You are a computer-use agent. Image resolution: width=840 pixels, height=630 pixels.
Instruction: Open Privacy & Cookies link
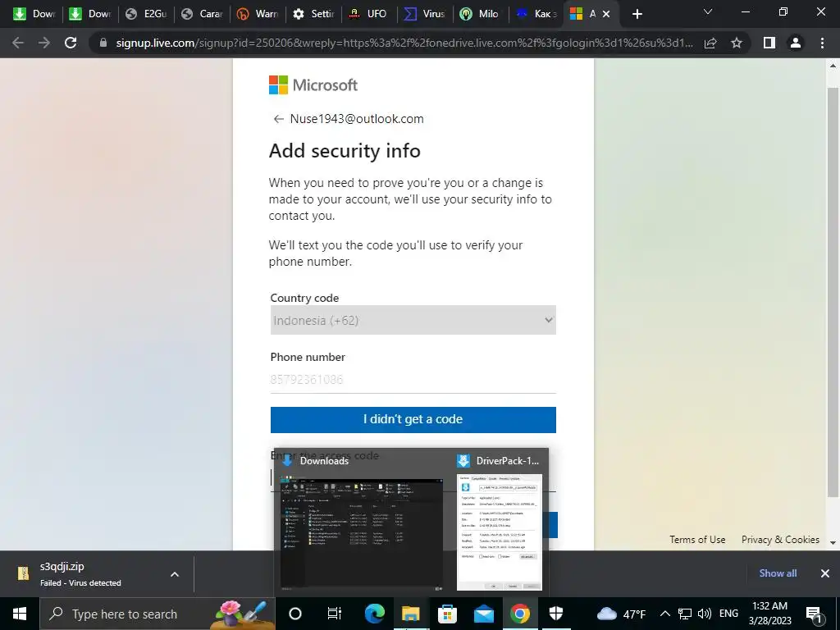coord(780,540)
